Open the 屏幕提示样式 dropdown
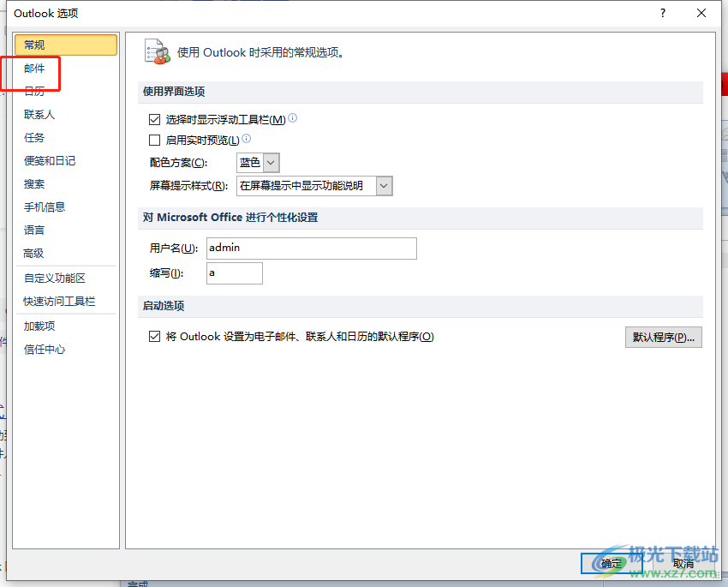 coord(384,186)
